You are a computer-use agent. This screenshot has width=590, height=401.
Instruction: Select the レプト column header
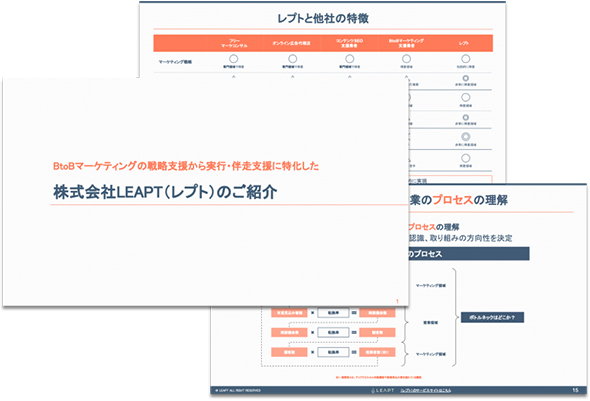pos(464,43)
